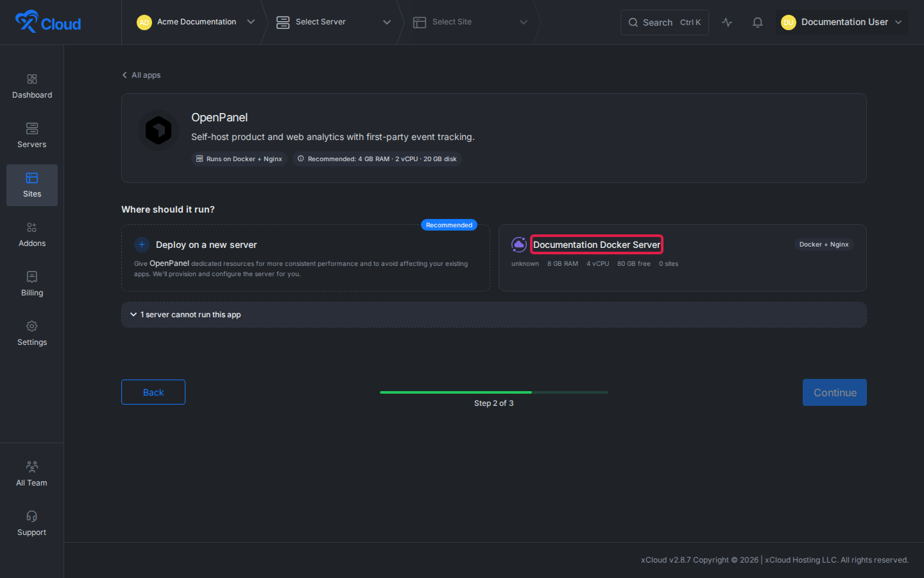Click the AD team avatar
This screenshot has width=924, height=578.
click(x=144, y=22)
